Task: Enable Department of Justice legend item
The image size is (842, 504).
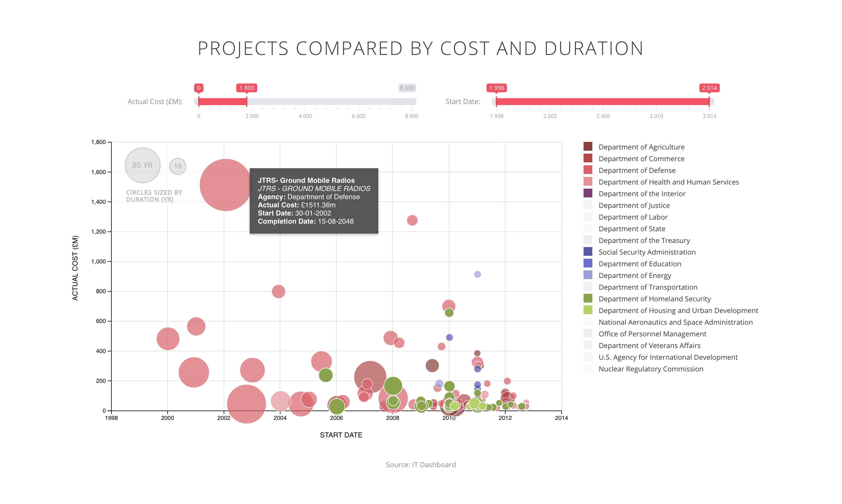Action: [587, 205]
